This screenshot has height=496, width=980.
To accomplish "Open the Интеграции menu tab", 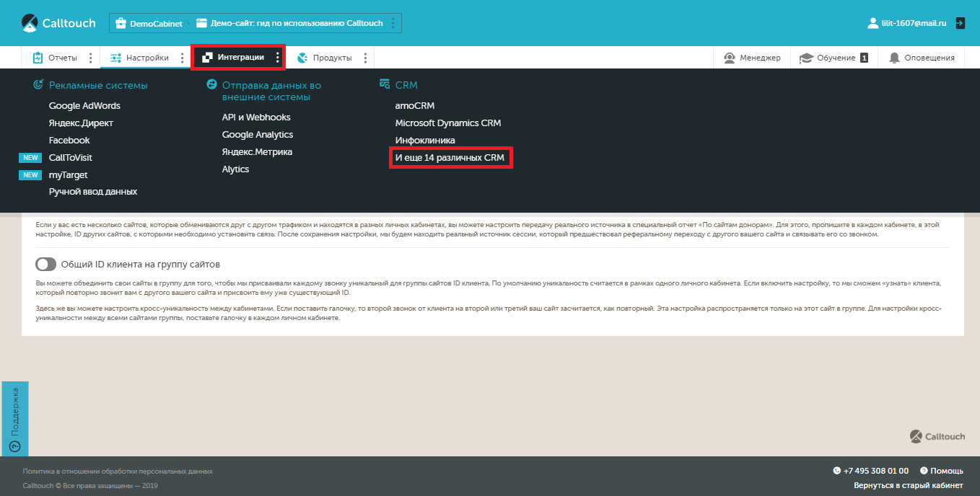I will pyautogui.click(x=234, y=57).
